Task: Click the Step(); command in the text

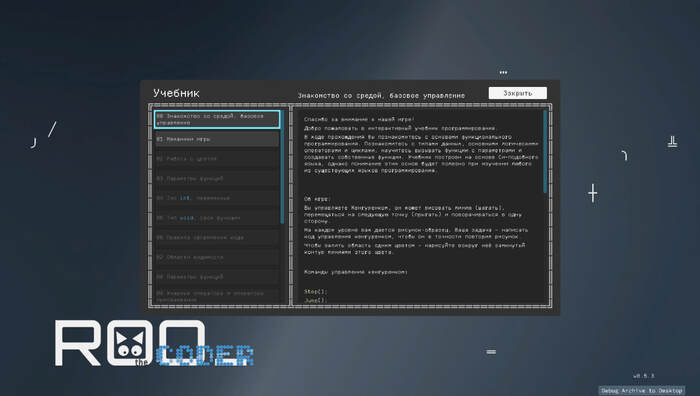Action: pyautogui.click(x=316, y=292)
